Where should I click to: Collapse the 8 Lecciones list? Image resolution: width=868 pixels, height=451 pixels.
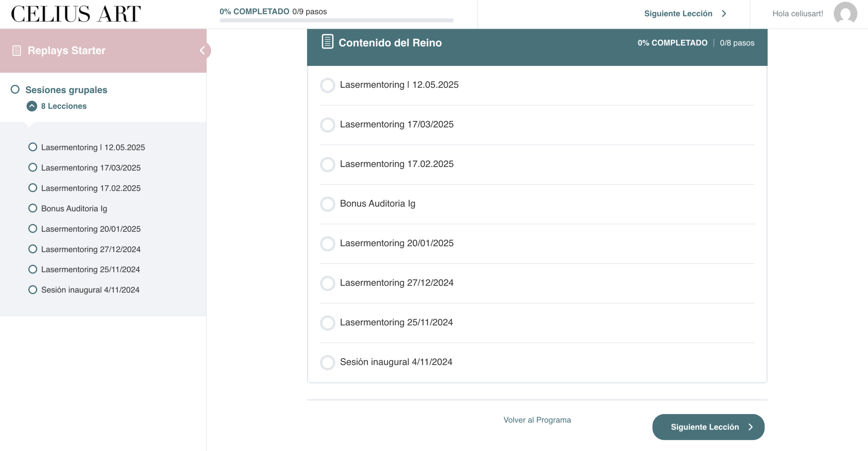tap(32, 106)
